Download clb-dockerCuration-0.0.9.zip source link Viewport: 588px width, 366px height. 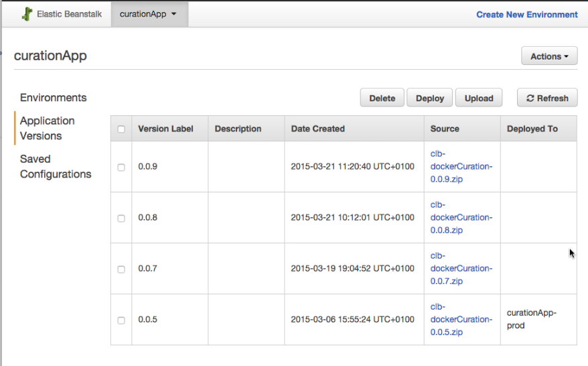coord(461,166)
